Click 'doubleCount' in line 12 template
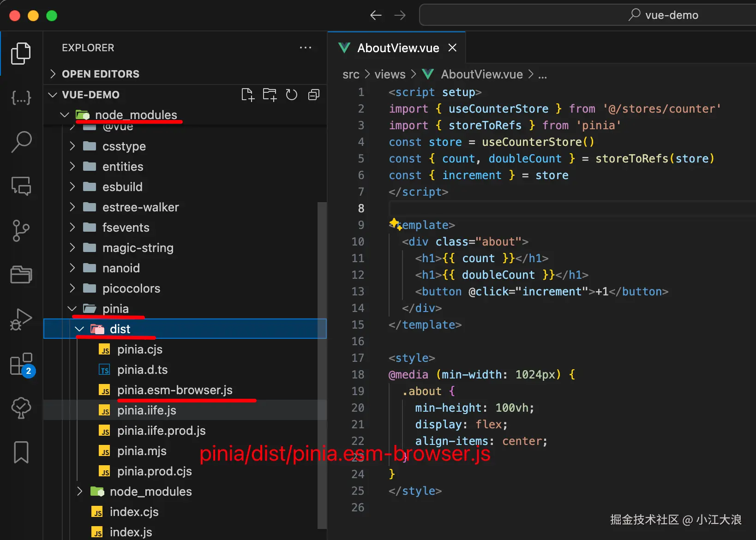Screen dimensions: 756x540 tap(498, 275)
